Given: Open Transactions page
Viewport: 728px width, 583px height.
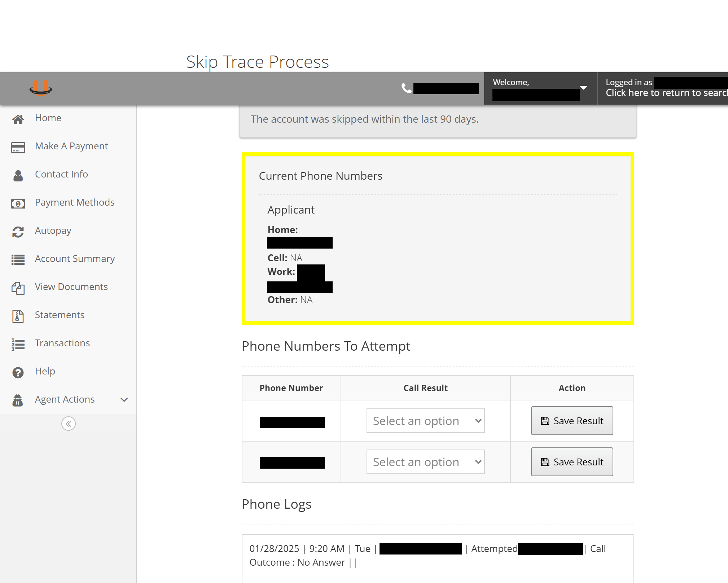Looking at the screenshot, I should 62,343.
